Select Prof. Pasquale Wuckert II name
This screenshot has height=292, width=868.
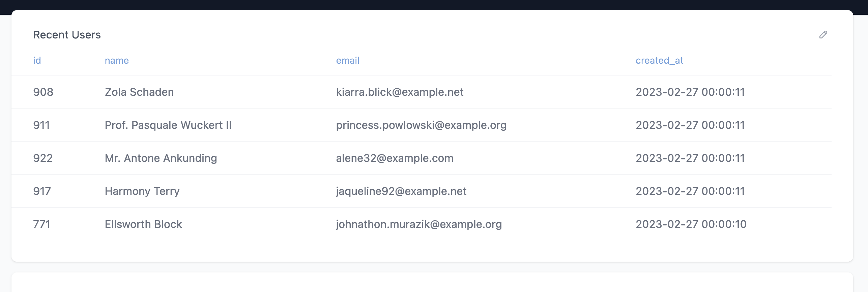[x=168, y=125]
